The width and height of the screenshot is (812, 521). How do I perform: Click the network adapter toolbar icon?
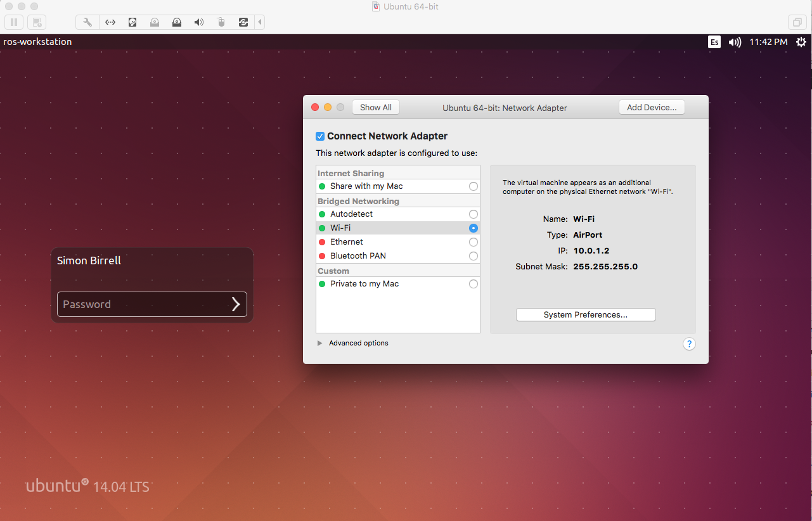(x=110, y=22)
